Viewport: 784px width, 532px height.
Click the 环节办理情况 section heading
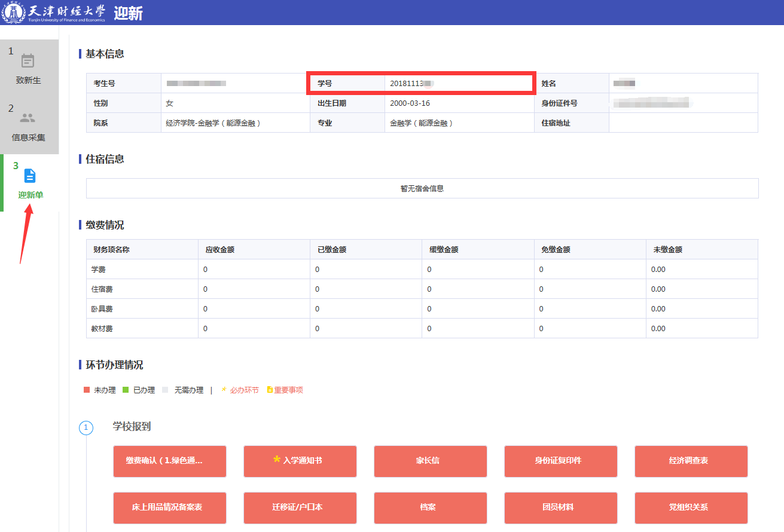tap(115, 365)
